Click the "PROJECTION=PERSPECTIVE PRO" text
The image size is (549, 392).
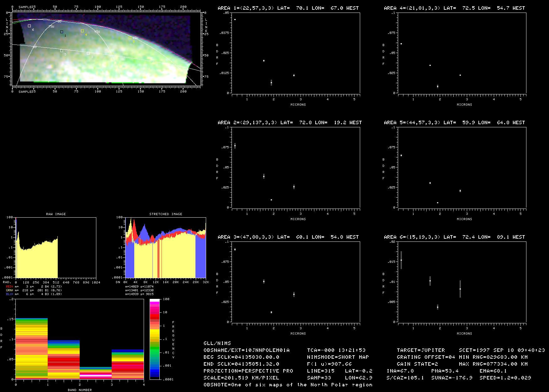pos(248,371)
